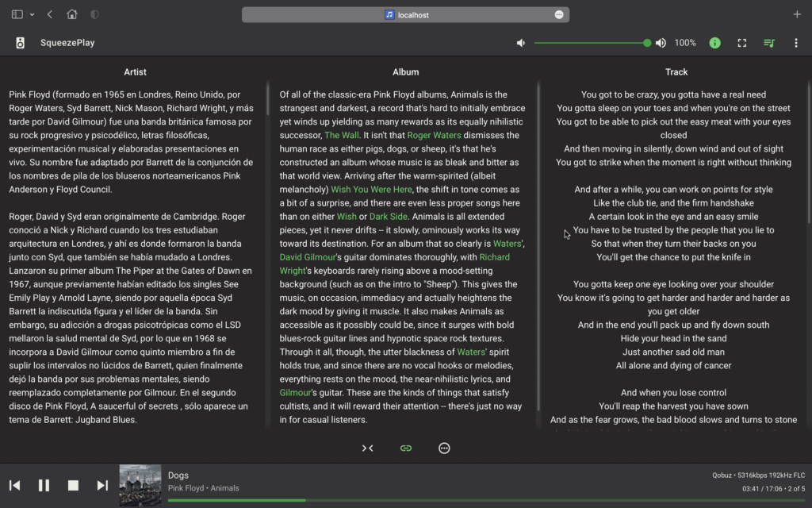Lower volume with the speaker icon
This screenshot has width=812, height=508.
521,43
